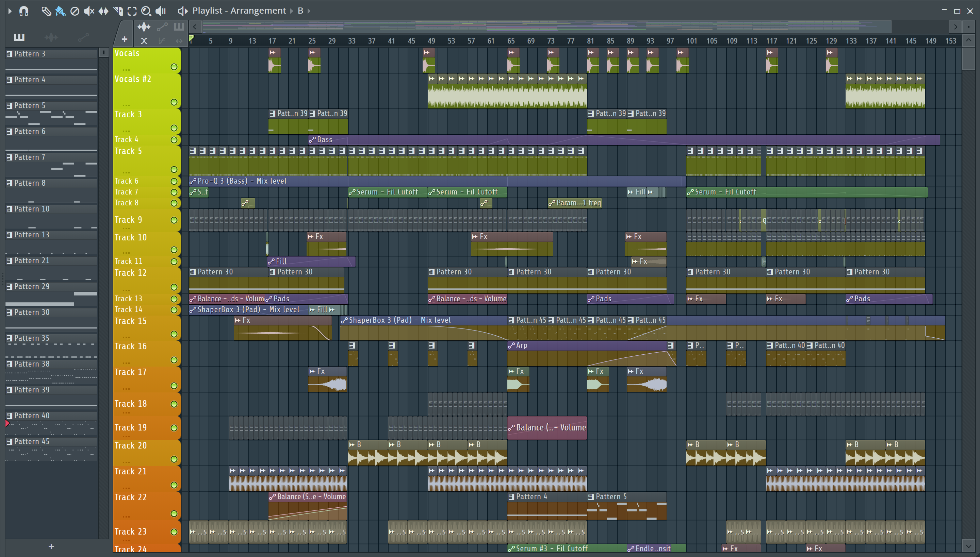Focus audio clips in the playlist

144,27
